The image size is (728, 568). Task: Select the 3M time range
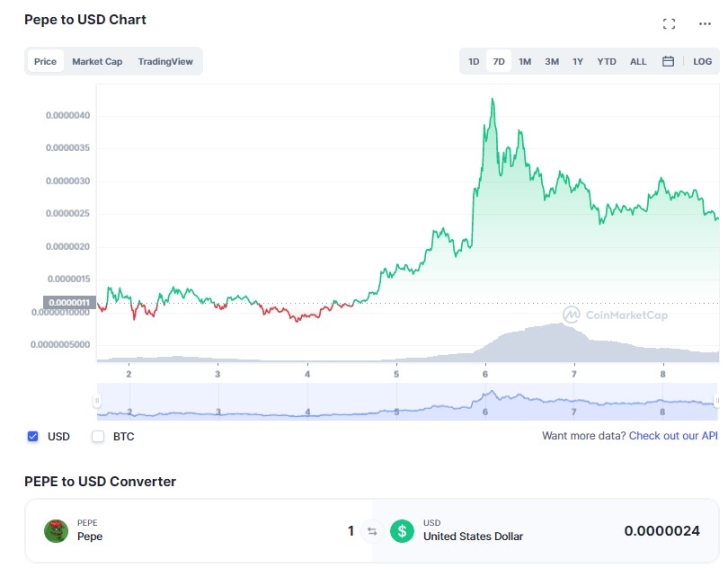(552, 61)
